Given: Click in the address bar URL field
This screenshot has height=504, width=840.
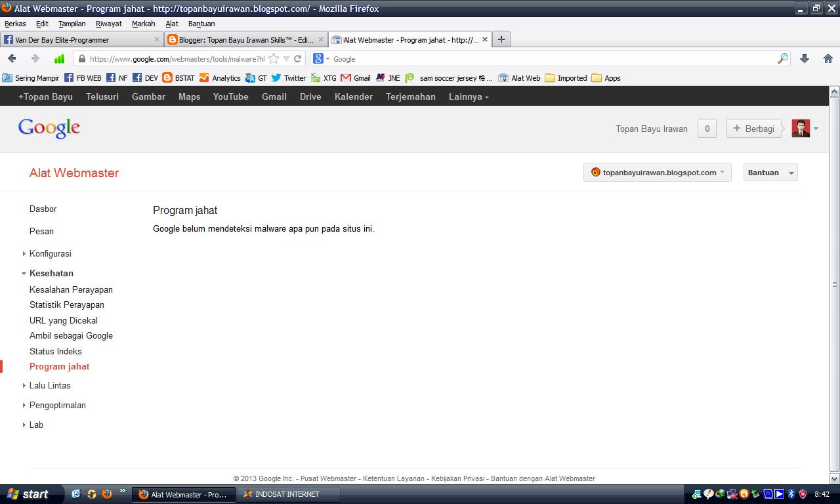Looking at the screenshot, I should click(x=177, y=58).
